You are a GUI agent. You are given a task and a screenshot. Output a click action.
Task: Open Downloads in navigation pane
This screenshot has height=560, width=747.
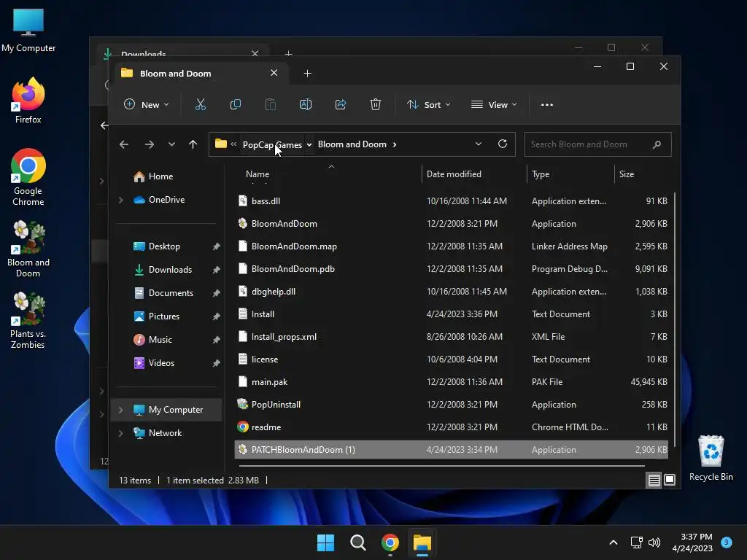[170, 270]
